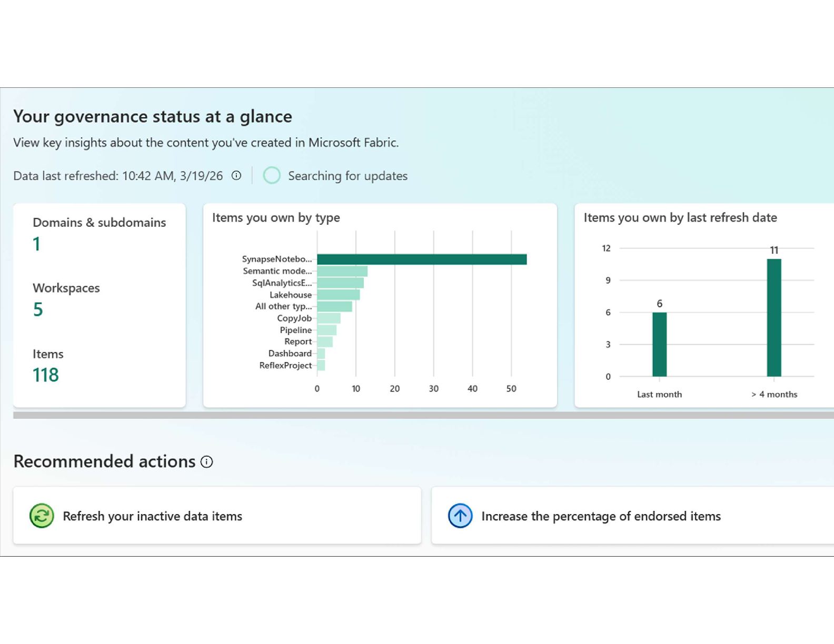This screenshot has width=834, height=644.
Task: Click the 'Pipeline' axis label
Action: coord(296,330)
